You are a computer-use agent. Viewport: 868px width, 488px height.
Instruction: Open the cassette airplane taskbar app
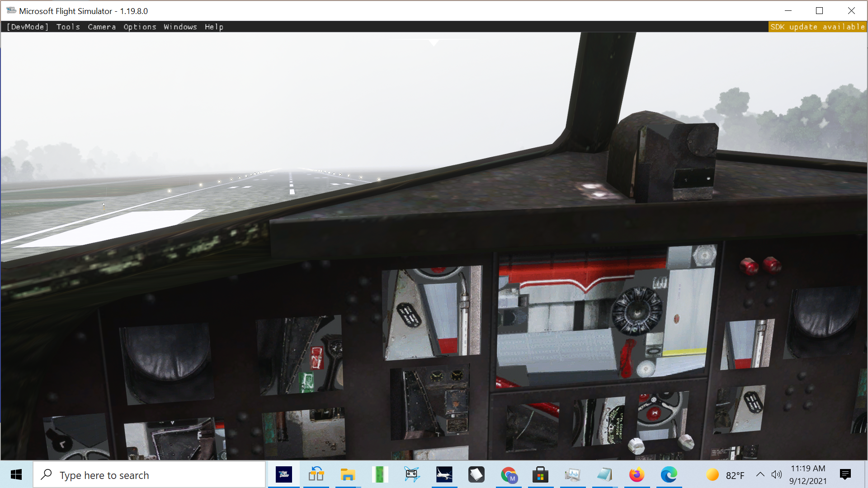tap(412, 474)
